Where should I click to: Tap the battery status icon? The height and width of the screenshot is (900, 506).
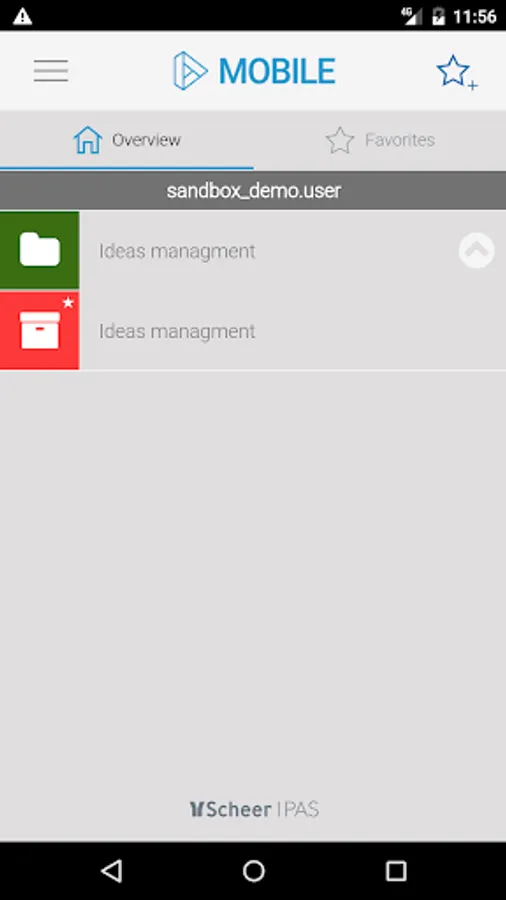pos(439,16)
